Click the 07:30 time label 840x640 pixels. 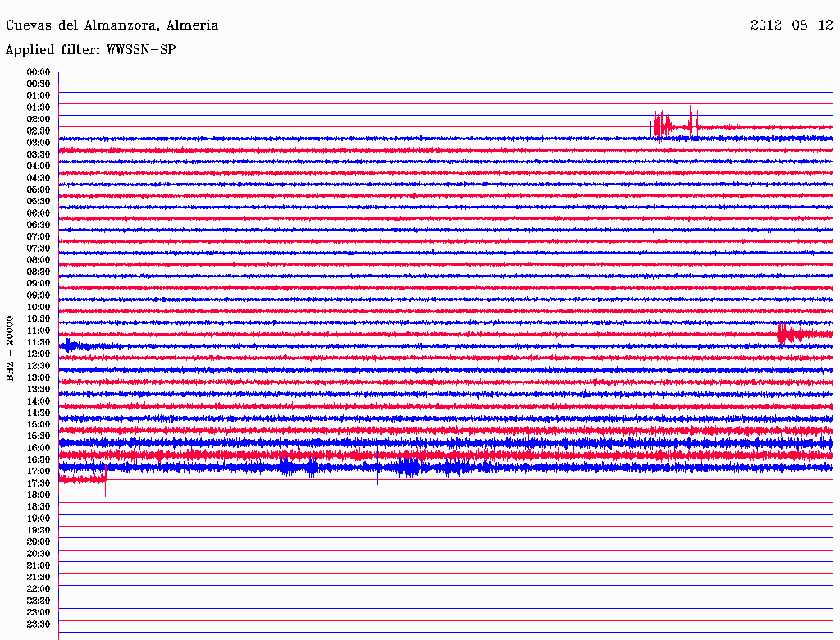tap(39, 248)
